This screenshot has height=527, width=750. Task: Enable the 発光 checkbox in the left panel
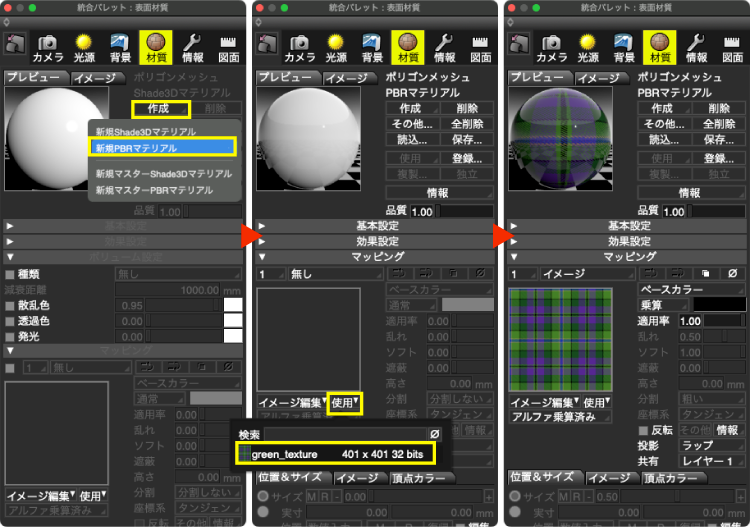10,337
